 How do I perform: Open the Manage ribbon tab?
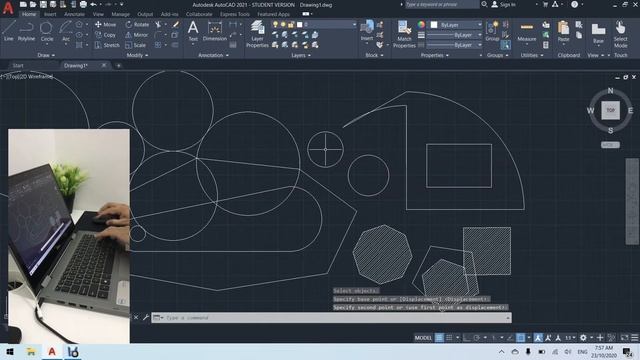120,14
